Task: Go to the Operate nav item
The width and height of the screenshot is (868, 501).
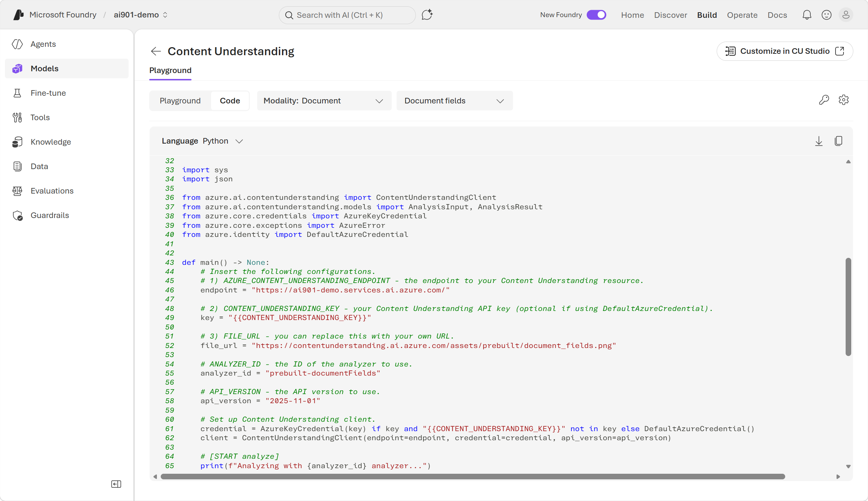Action: click(742, 15)
